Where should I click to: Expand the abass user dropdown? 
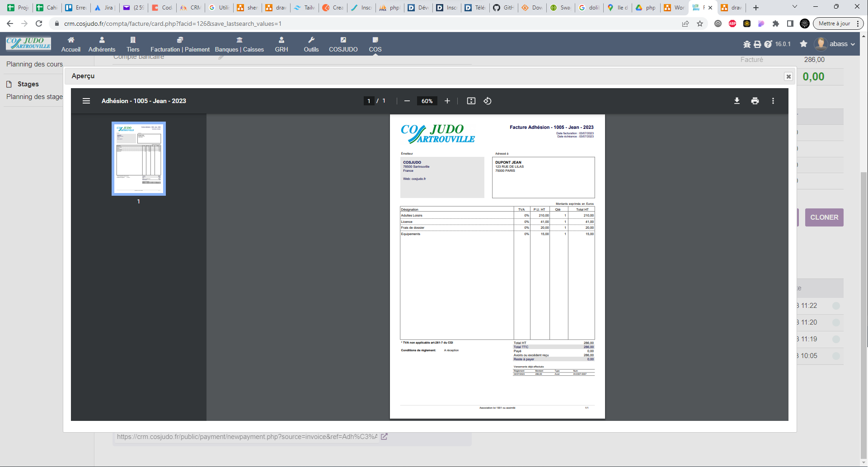click(835, 44)
